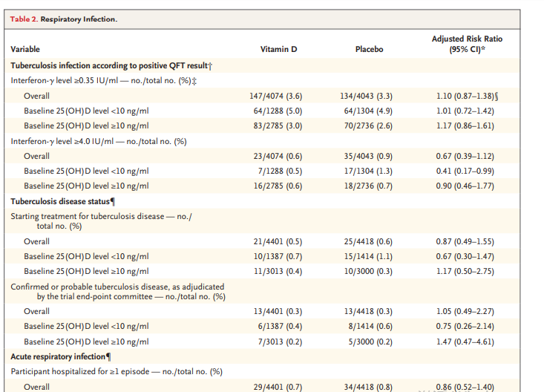Click the pilcrow footnote after disease status
The width and height of the screenshot is (544, 392).
(x=112, y=201)
